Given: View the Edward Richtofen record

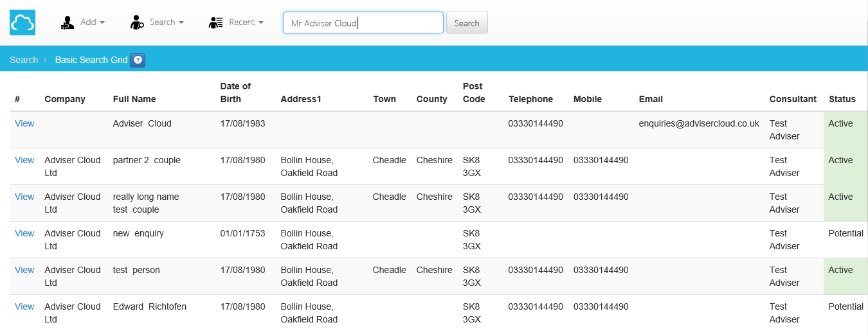Looking at the screenshot, I should (24, 306).
